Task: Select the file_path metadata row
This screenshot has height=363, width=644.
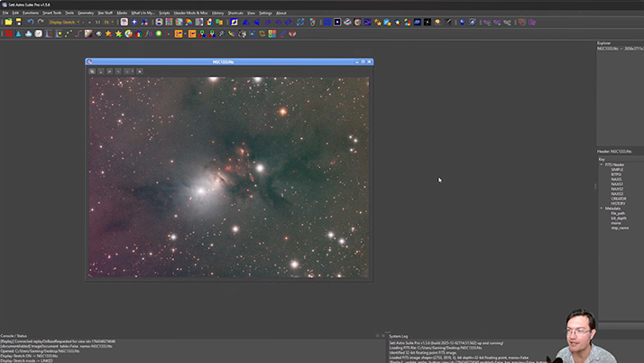Action: tap(618, 213)
